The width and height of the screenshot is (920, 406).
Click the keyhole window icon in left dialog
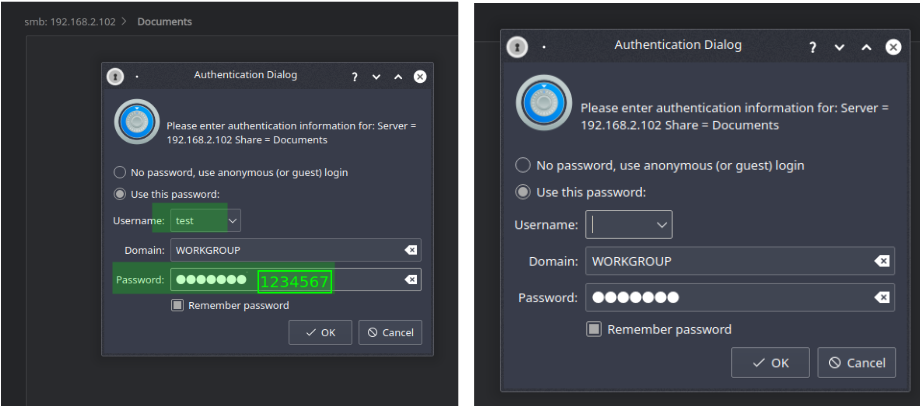pos(115,76)
